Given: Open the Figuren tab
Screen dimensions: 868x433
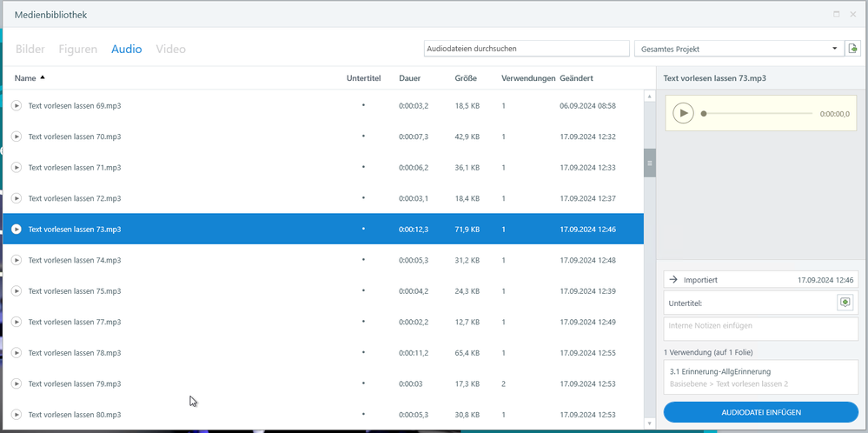Looking at the screenshot, I should [78, 50].
